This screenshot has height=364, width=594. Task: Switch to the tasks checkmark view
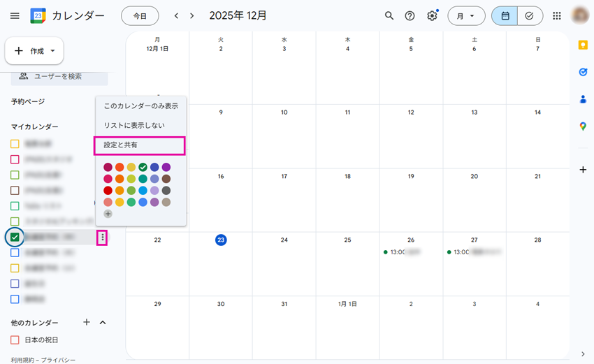click(x=530, y=15)
